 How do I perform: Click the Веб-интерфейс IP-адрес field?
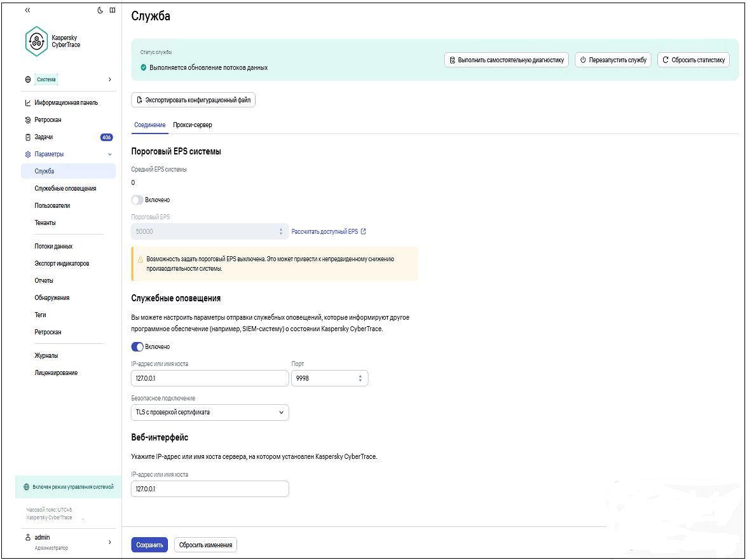(x=210, y=489)
